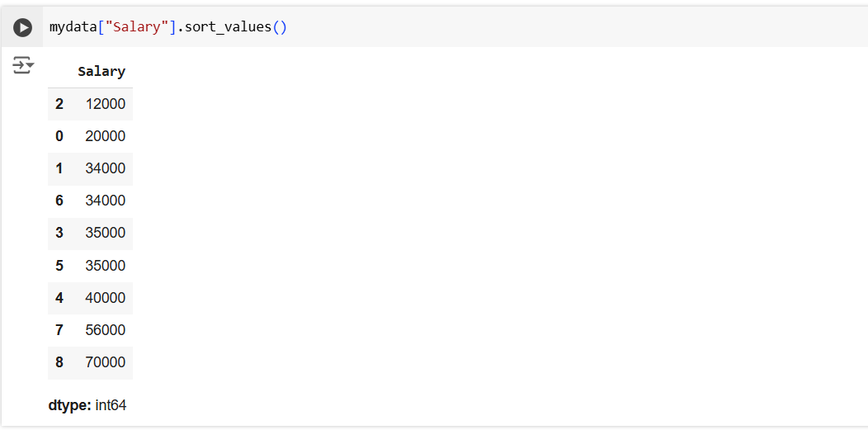868x430 pixels.
Task: Click row index 6 in output
Action: click(59, 201)
